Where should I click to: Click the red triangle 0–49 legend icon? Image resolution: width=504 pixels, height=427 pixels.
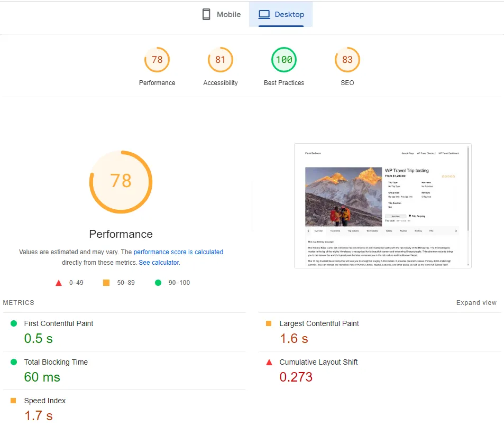click(x=59, y=283)
